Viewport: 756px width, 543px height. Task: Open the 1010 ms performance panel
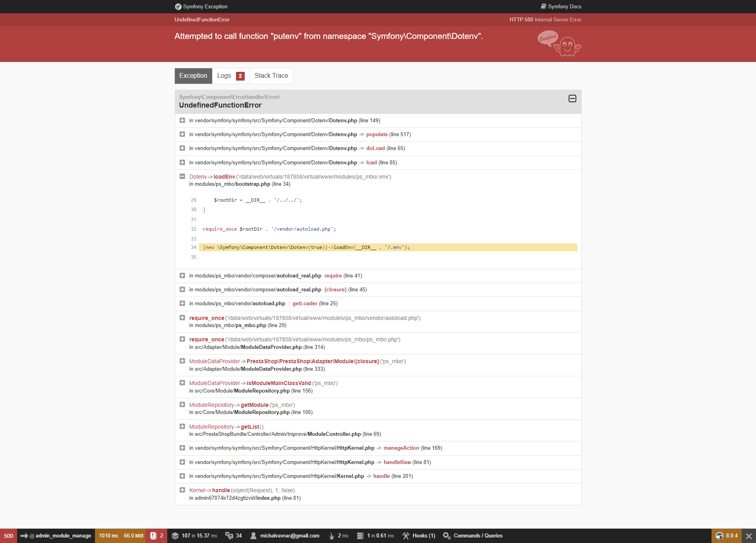(108, 536)
